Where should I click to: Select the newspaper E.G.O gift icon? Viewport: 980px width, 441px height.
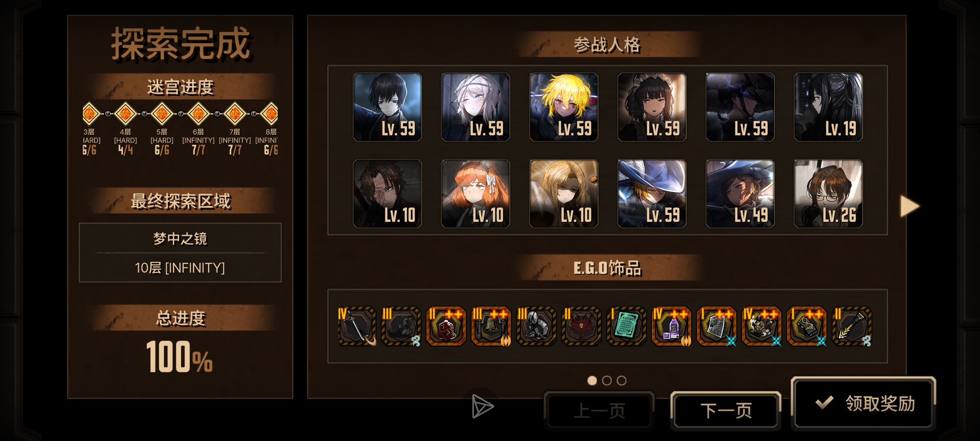point(717,326)
